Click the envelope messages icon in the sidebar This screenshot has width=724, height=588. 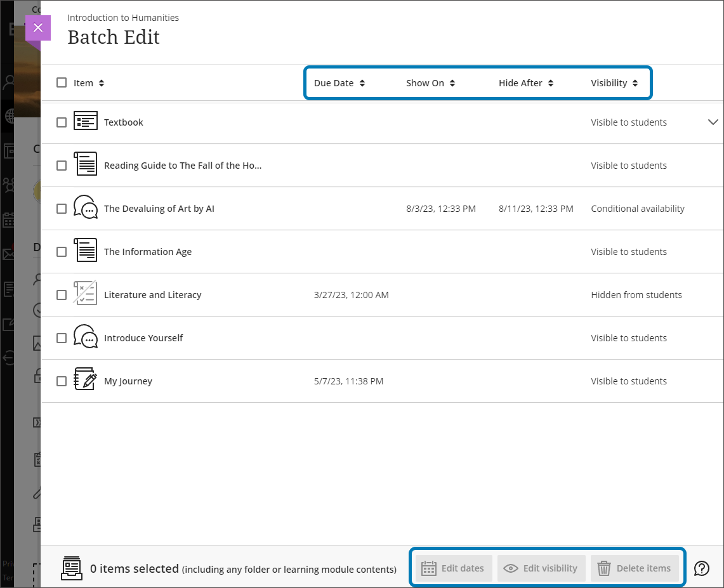pos(9,254)
